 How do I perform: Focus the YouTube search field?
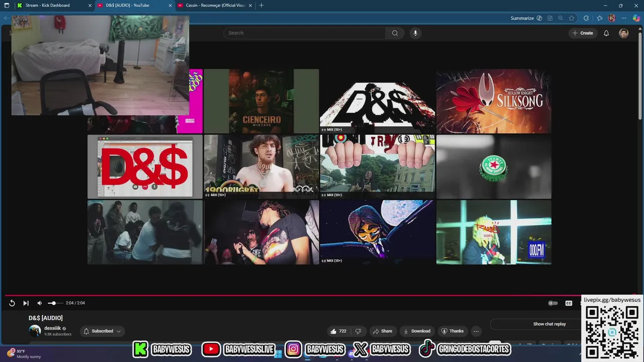[304, 33]
